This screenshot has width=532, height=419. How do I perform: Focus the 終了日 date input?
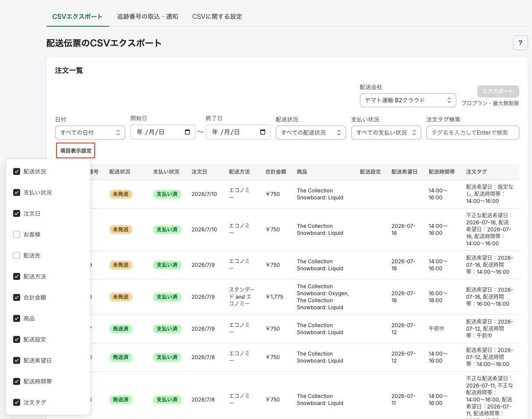238,132
